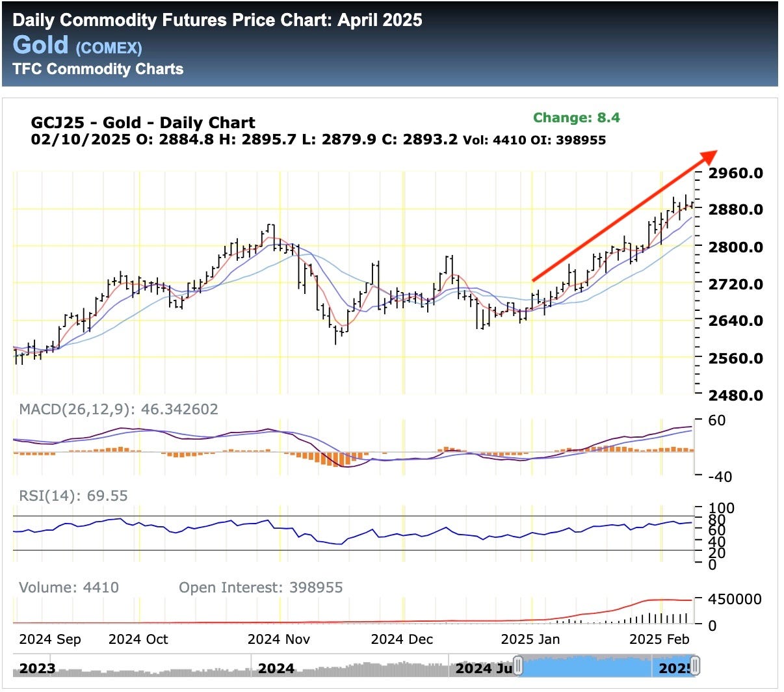The height and width of the screenshot is (692, 784).
Task: Click the 'RSI(14): 69.55' indicator label
Action: point(73,496)
